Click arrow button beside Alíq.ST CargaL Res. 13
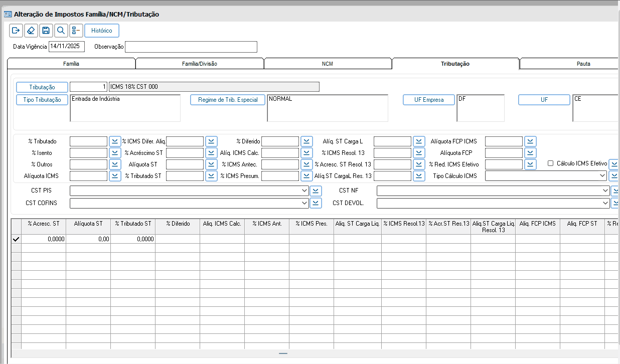 (419, 176)
